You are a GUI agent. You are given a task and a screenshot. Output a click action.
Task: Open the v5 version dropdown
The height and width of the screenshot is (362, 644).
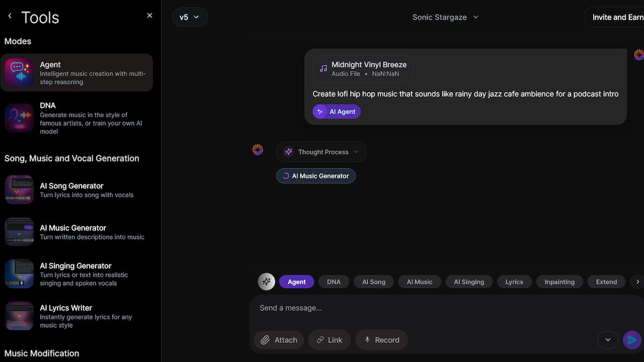[190, 17]
